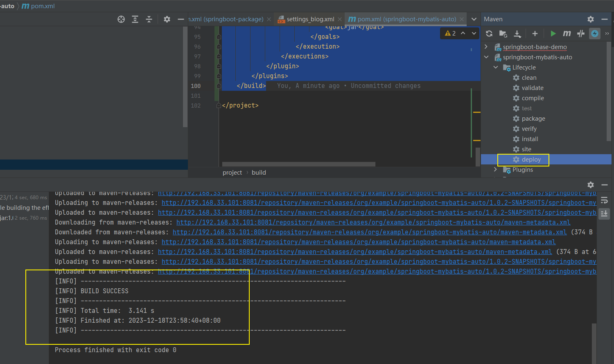The image size is (614, 364).
Task: Expand all in project panel
Action: tap(135, 19)
